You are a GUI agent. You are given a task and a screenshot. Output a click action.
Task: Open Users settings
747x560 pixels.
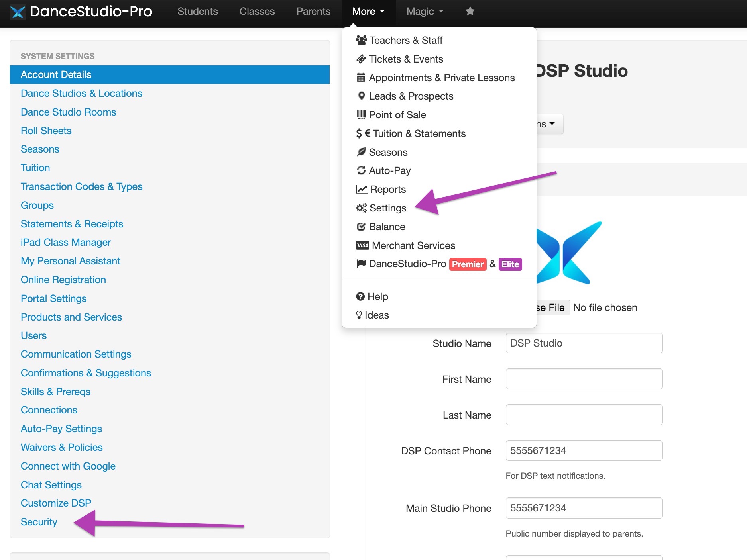(x=33, y=335)
